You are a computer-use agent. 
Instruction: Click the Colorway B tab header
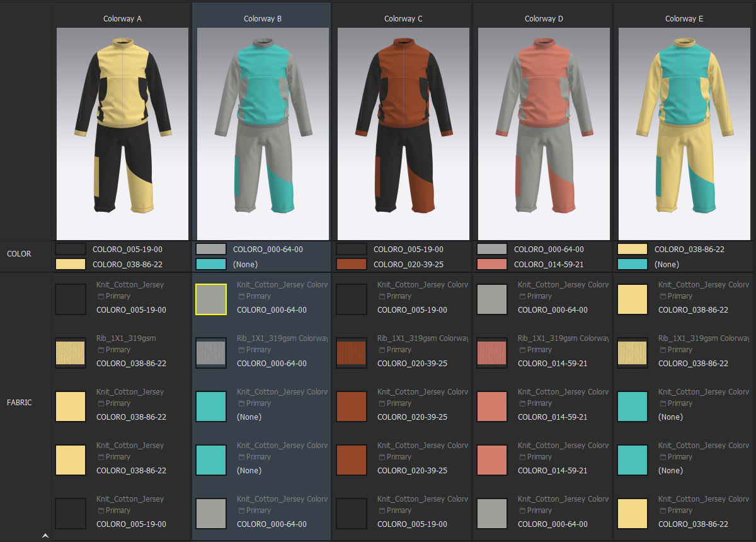click(263, 19)
